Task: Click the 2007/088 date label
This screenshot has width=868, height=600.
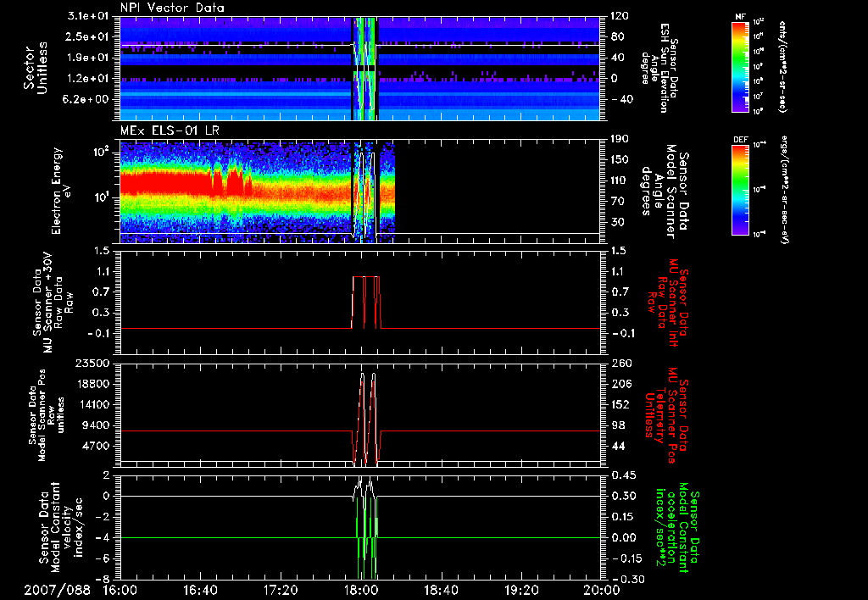Action: (57, 590)
